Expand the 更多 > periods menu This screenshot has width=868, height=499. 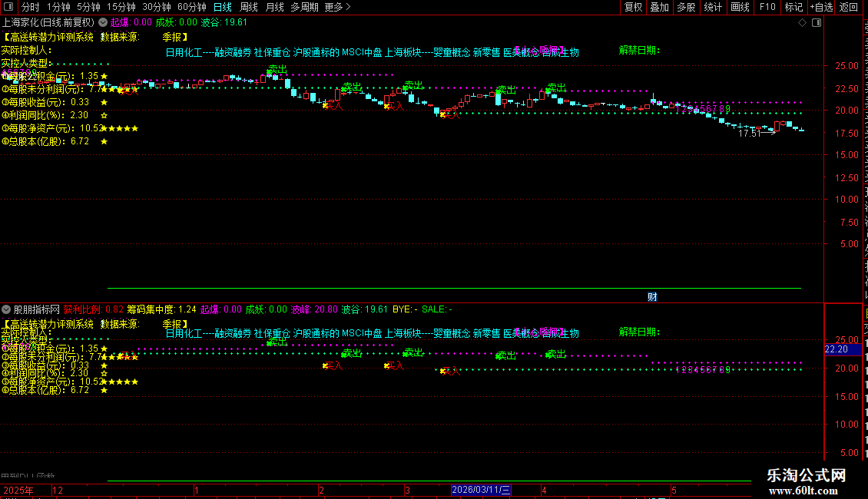(338, 7)
